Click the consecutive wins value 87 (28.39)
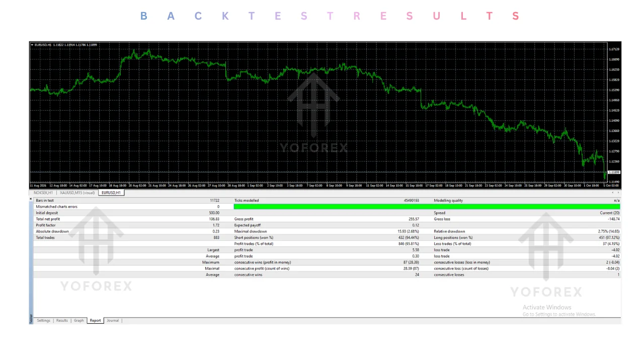 [411, 262]
